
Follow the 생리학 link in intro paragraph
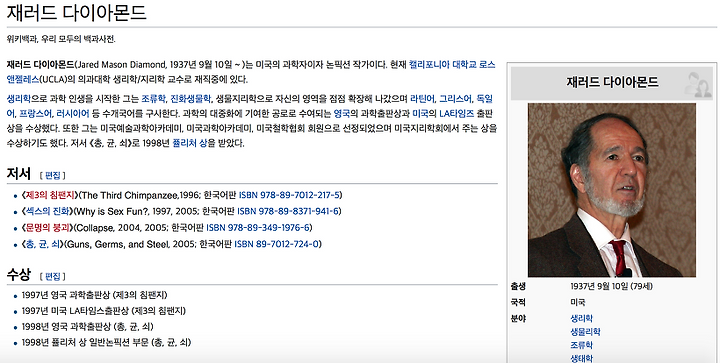click(18, 99)
